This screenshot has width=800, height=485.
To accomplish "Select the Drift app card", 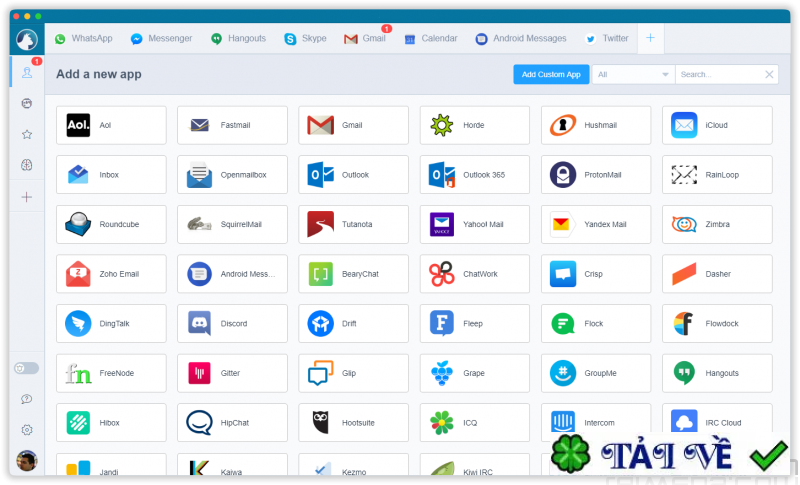I will coord(354,323).
